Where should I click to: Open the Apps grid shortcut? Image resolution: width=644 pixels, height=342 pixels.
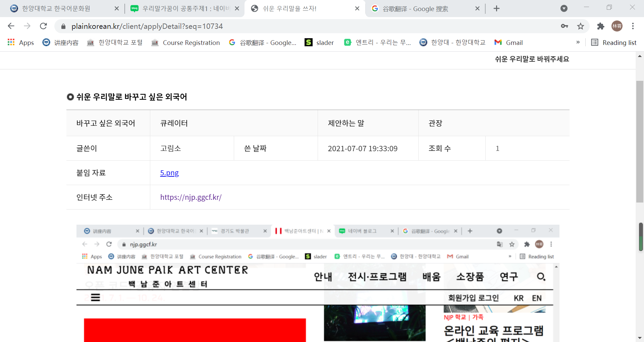pos(21,43)
